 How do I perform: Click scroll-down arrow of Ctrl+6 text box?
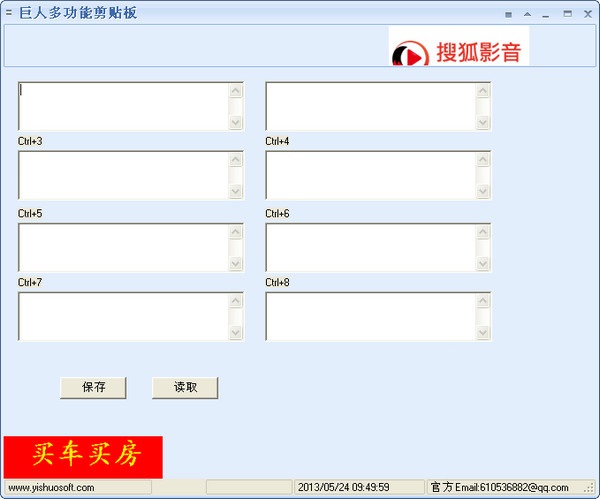483,264
